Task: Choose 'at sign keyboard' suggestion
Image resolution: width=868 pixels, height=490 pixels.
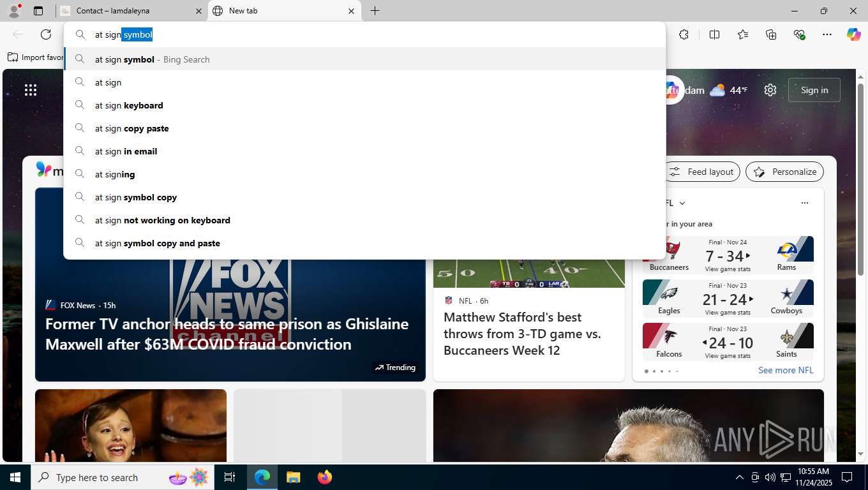Action: click(x=364, y=105)
